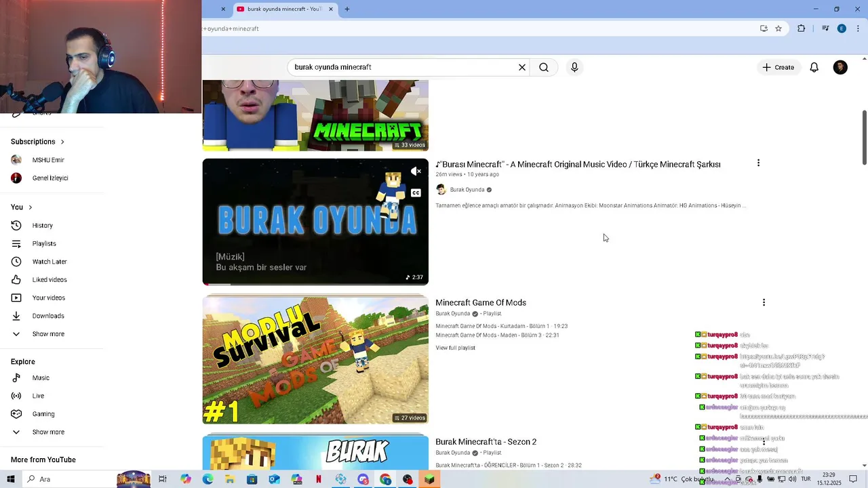The width and height of the screenshot is (868, 488).
Task: Open Chrome extensions puzzle icon
Action: [802, 28]
